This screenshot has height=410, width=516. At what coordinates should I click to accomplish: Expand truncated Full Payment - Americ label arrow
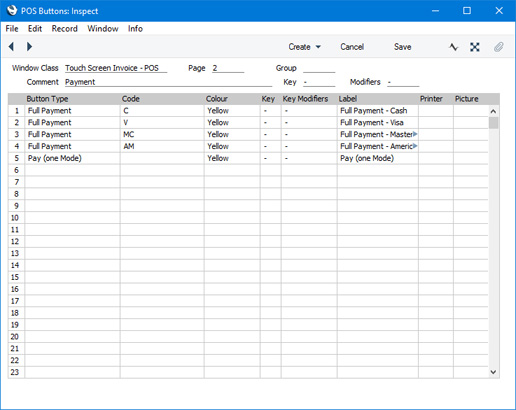click(415, 146)
